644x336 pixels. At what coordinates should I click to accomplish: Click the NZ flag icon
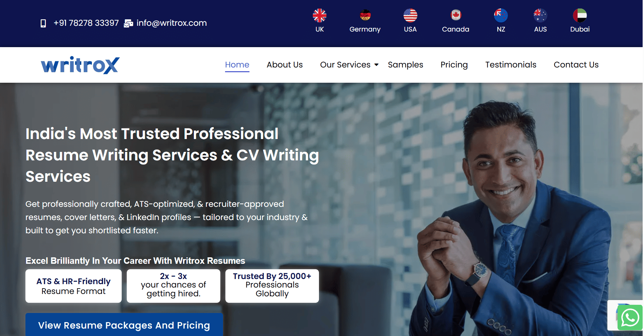(x=501, y=15)
